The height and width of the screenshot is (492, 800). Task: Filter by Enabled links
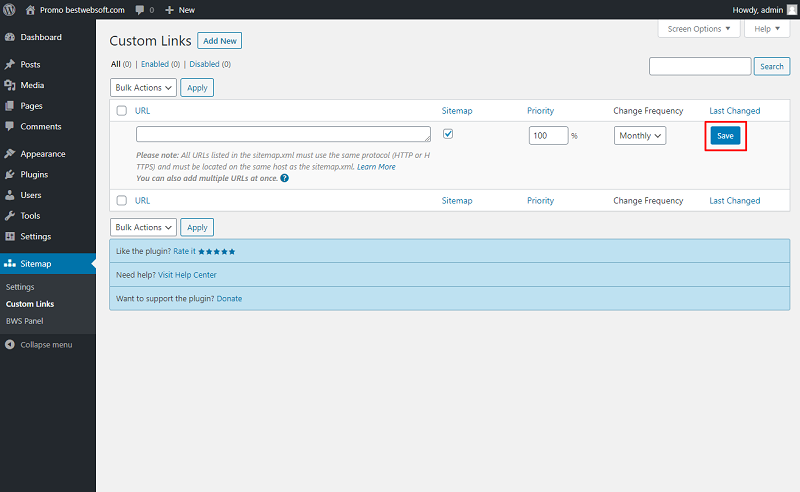pos(155,64)
